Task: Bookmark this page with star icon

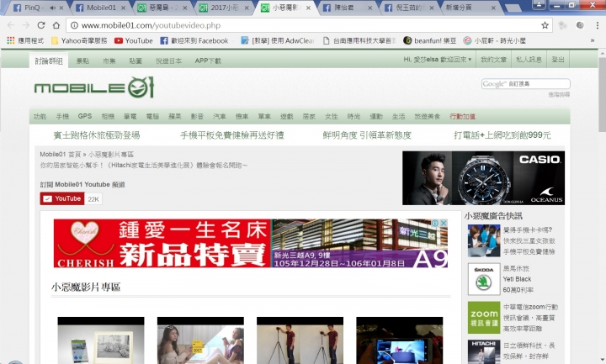Action: [545, 25]
